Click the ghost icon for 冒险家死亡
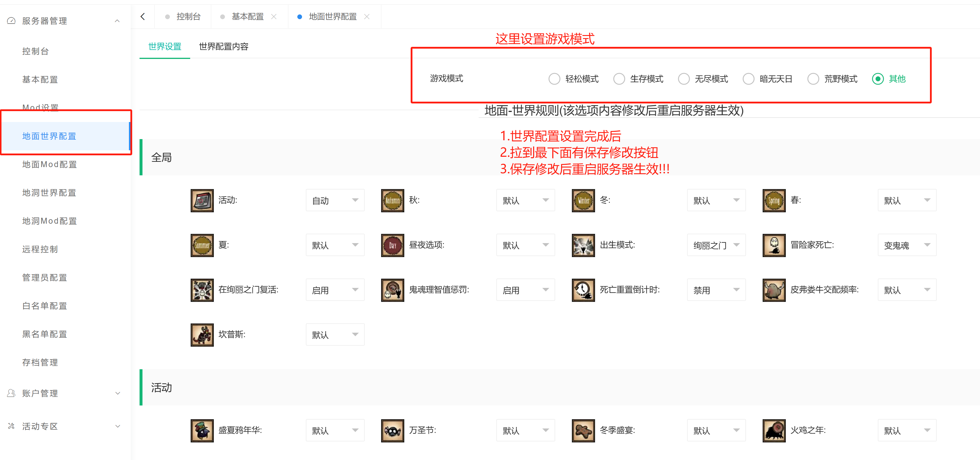The height and width of the screenshot is (460, 980). [774, 245]
